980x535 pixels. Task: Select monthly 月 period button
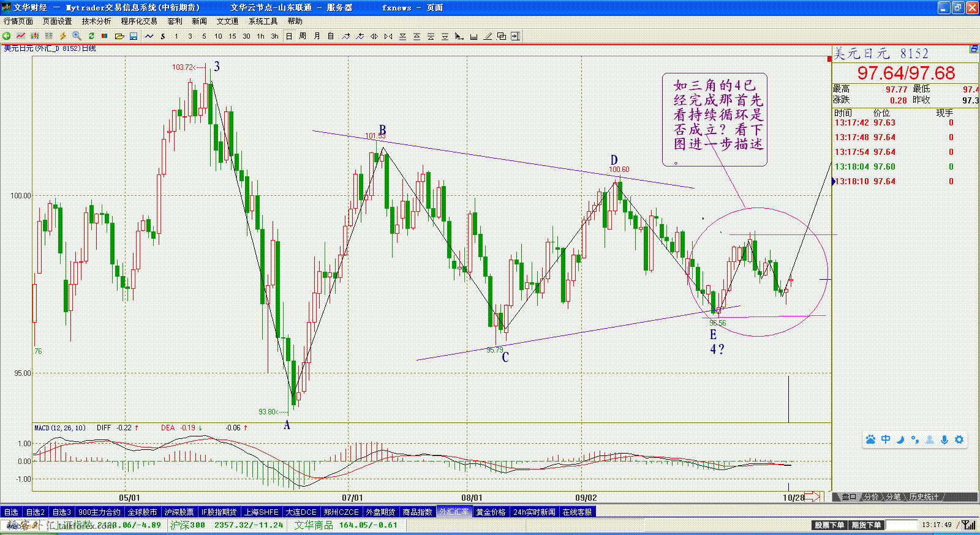click(317, 36)
